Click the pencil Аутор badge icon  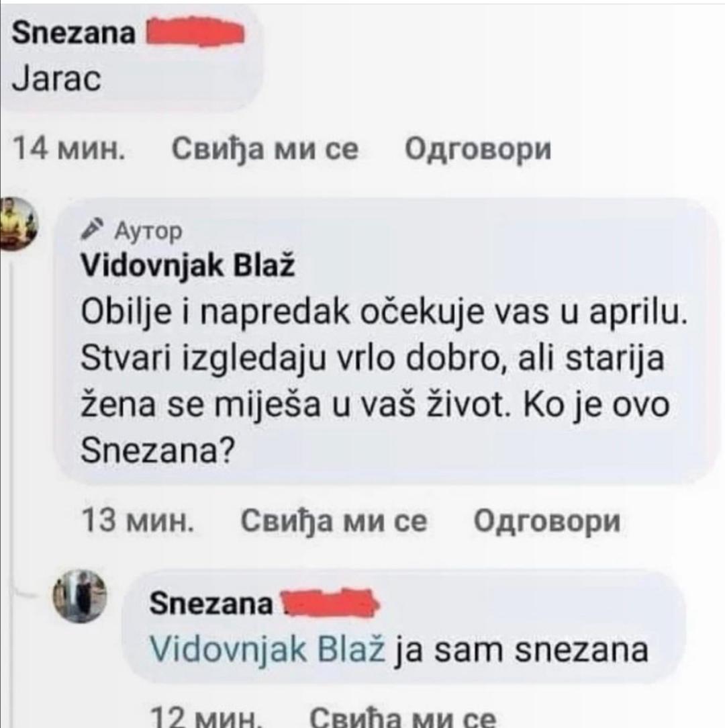[91, 228]
